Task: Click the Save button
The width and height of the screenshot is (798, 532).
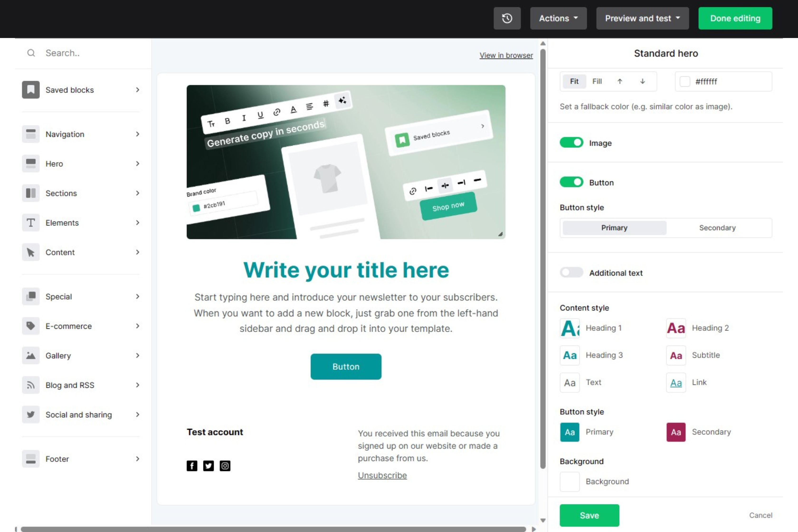Action: [589, 515]
